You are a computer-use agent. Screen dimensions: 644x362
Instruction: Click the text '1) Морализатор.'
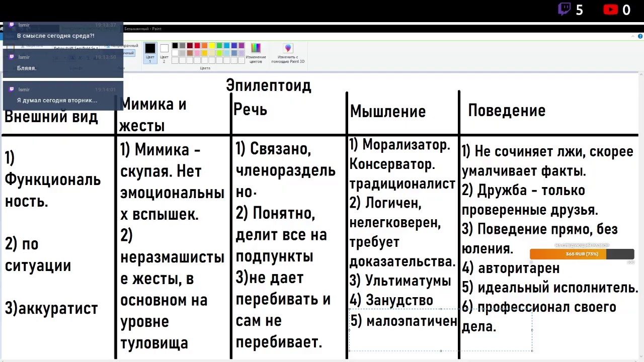(x=399, y=145)
